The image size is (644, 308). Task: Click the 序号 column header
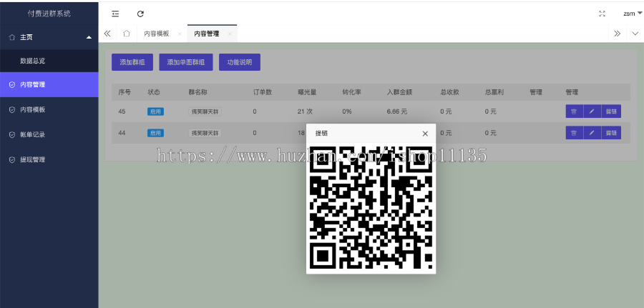[x=125, y=92]
